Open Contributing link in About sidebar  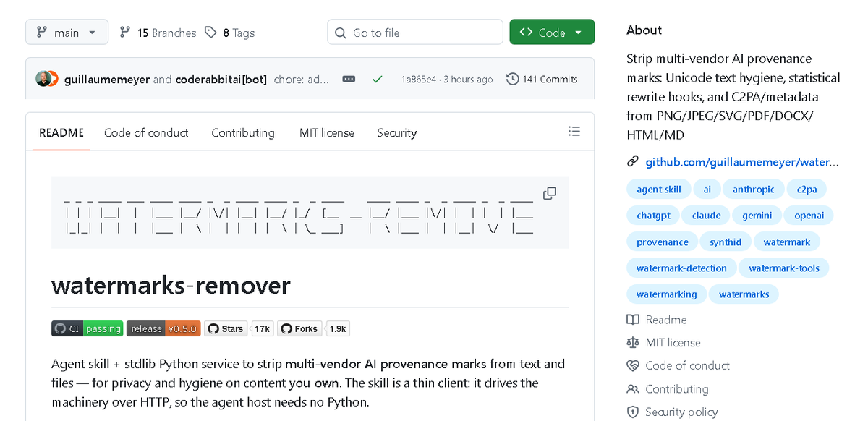[x=668, y=389]
